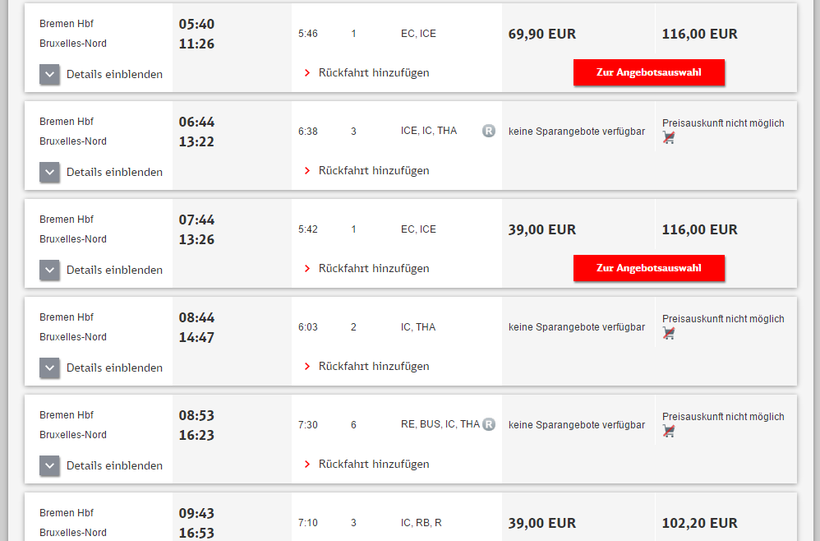Select 102,20 EUR price for 09:43 train

(x=699, y=523)
